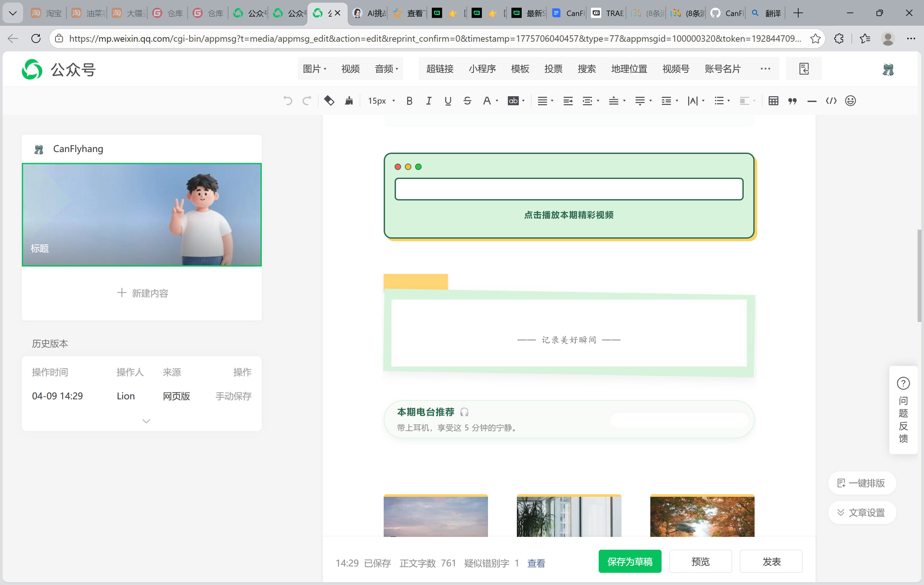
Task: Click the 查看 typo check link
Action: pyautogui.click(x=536, y=563)
